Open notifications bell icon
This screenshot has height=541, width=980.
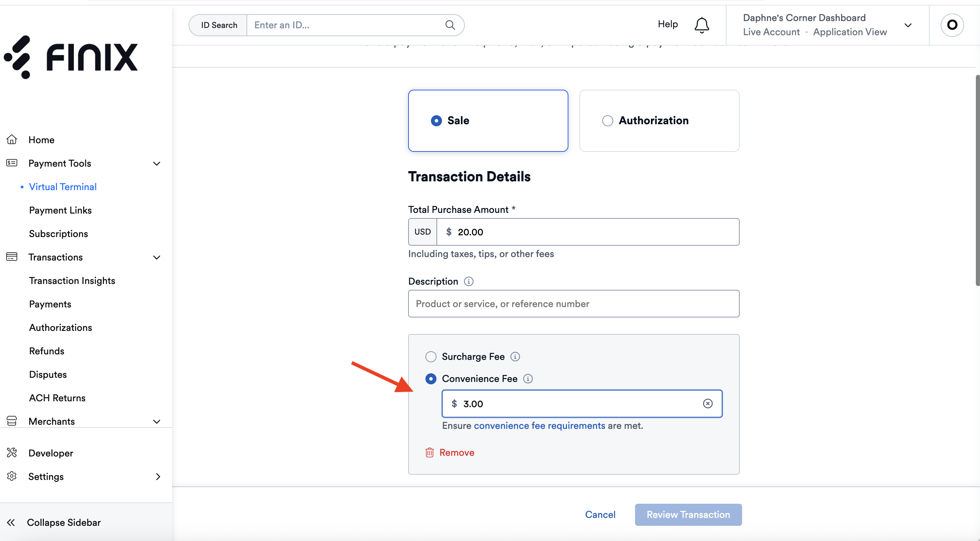click(x=702, y=25)
